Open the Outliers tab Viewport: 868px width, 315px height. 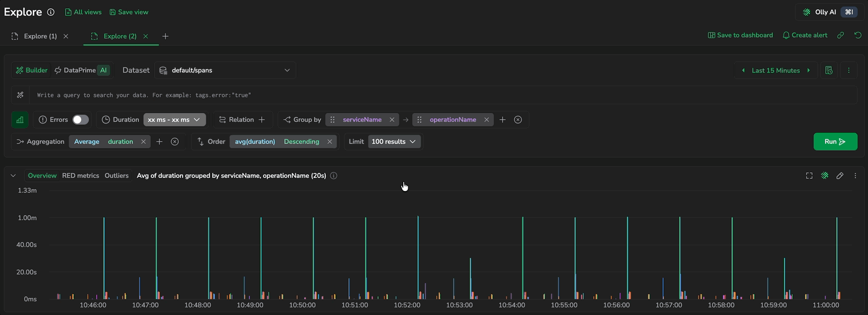click(116, 176)
